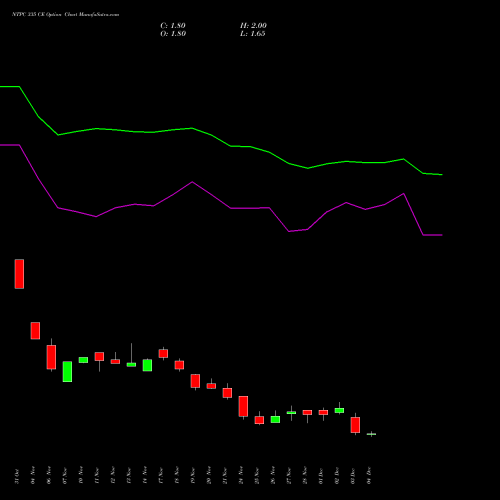The height and width of the screenshot is (500, 500).
Task: Select the red candlestick above 17 Nov
Action: click(x=163, y=353)
